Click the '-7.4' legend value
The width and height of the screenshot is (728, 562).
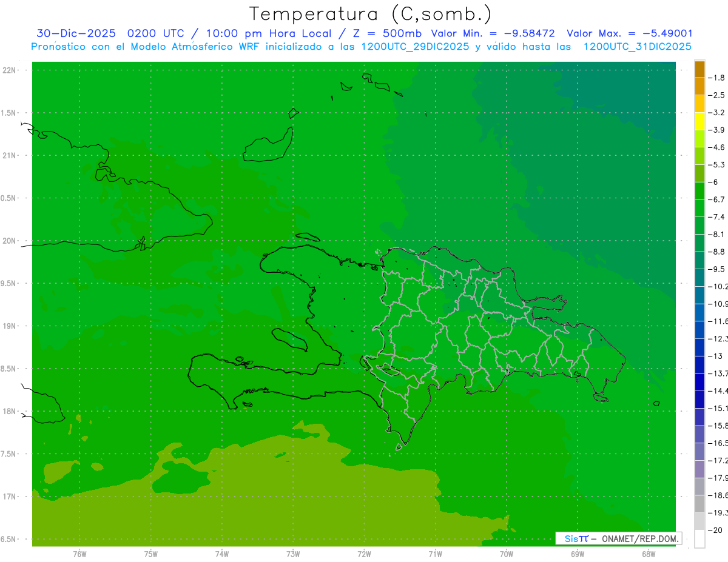(x=716, y=217)
